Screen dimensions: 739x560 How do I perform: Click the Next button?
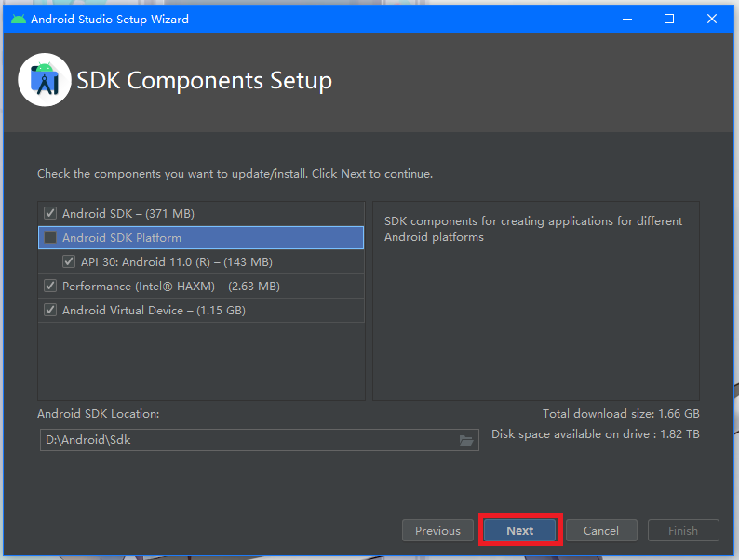[x=520, y=530]
